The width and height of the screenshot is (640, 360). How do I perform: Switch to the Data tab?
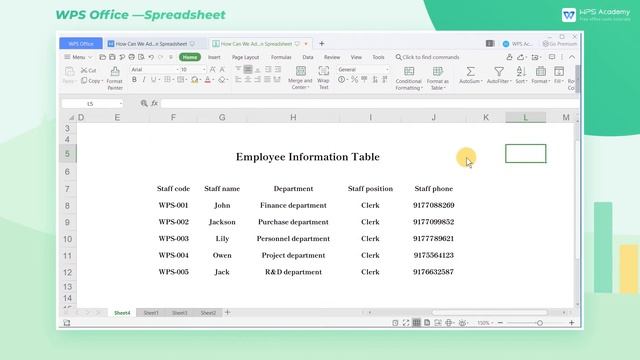tap(308, 57)
